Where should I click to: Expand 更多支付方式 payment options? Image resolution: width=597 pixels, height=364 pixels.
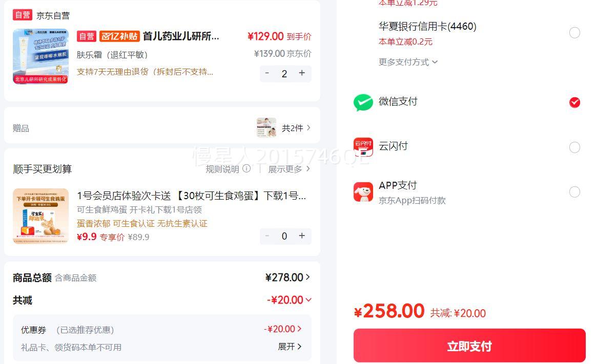pos(408,62)
